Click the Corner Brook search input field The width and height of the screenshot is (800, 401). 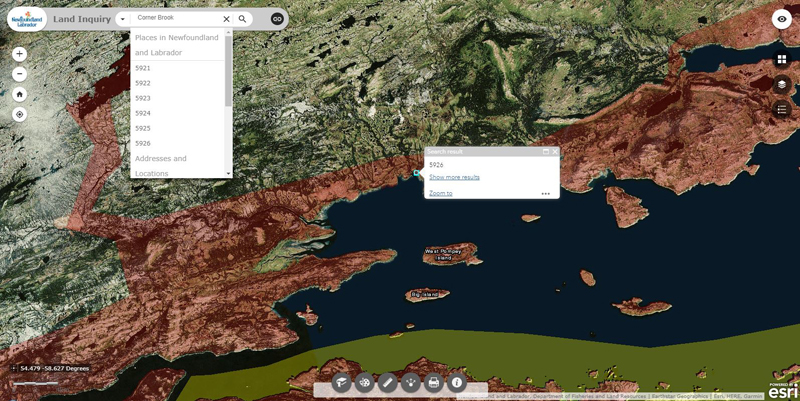point(177,18)
